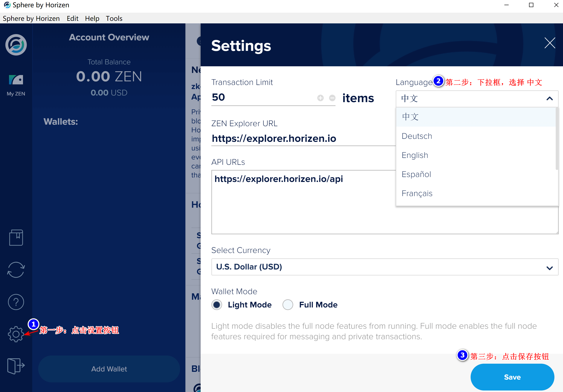Open the Horizen logo in the sidebar
Viewport: 563px width, 392px height.
16,45
